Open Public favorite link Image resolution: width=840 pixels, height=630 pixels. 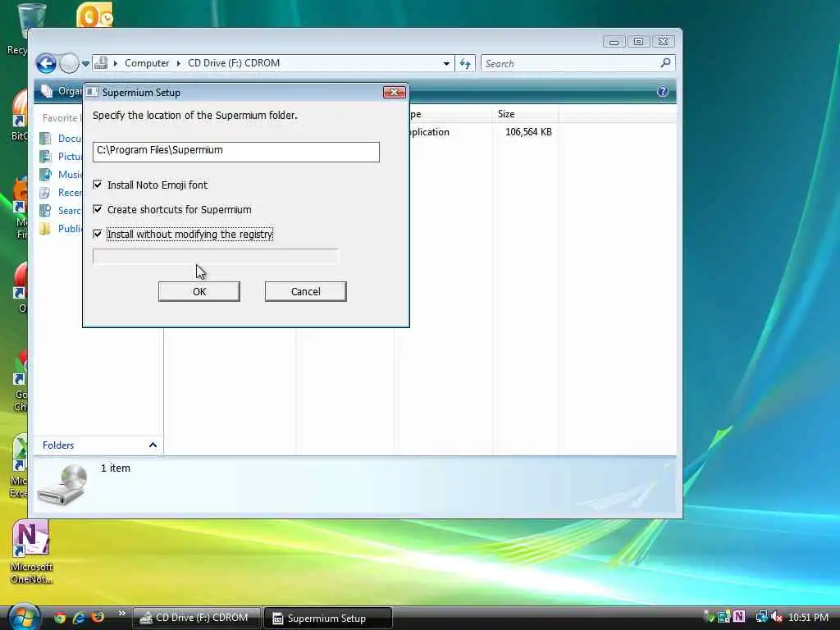coord(61,229)
